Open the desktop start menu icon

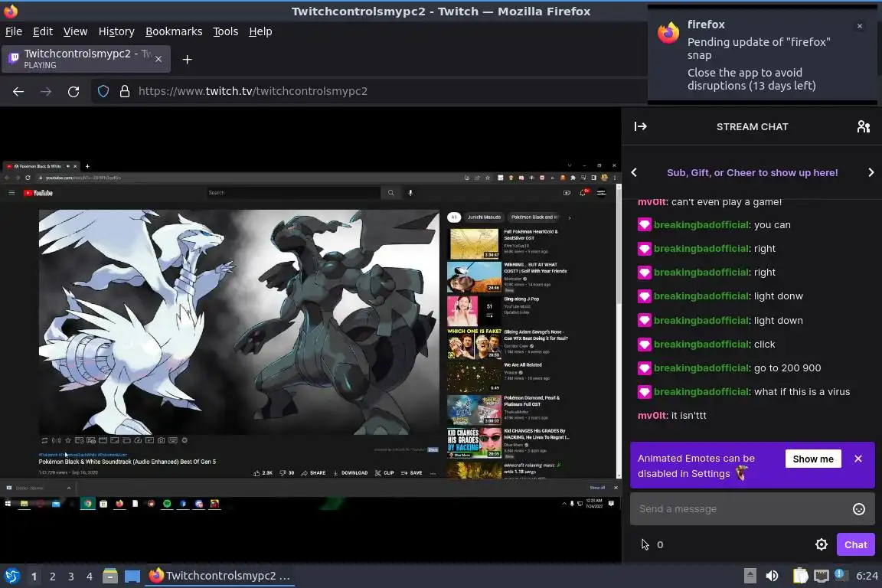click(11, 576)
